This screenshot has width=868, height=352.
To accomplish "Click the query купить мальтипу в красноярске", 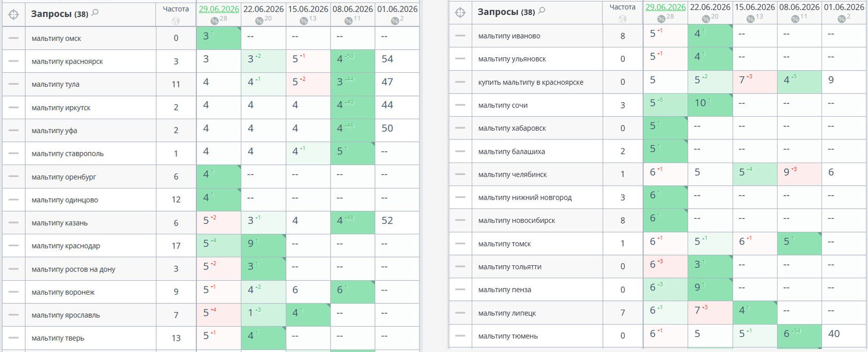I will pyautogui.click(x=531, y=82).
